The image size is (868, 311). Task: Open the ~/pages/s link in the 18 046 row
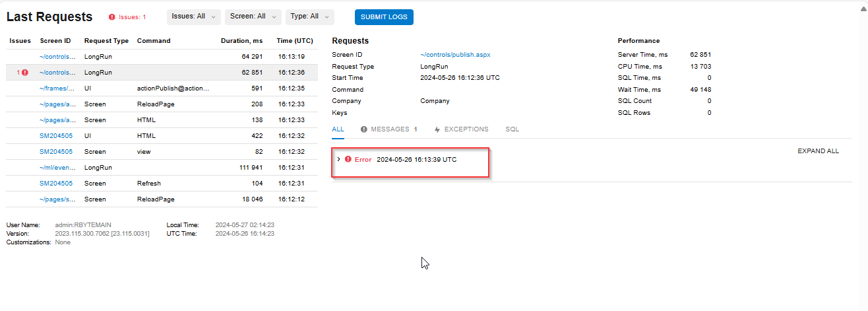[x=57, y=199]
